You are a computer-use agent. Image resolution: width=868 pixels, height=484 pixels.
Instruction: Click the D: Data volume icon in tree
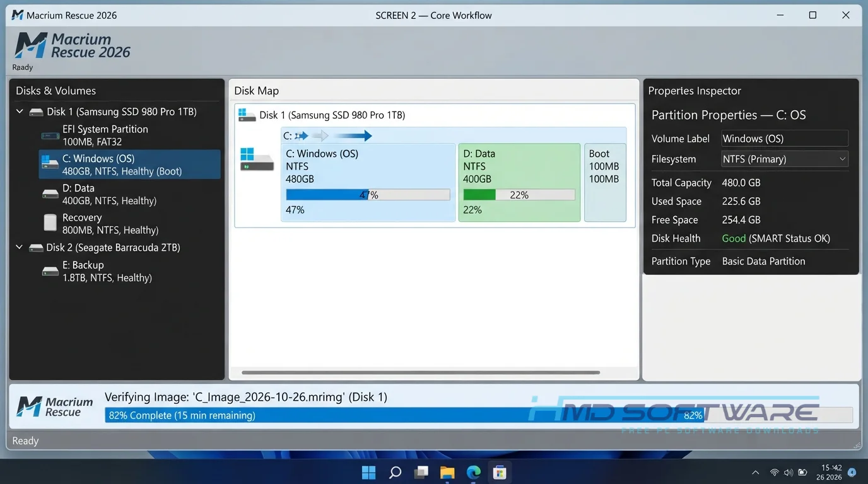(x=50, y=194)
